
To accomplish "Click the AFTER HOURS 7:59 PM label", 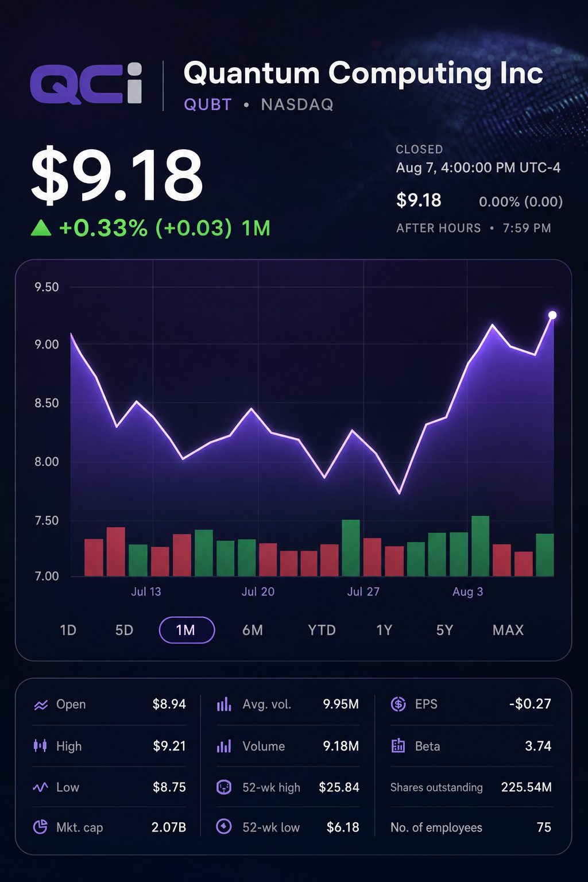I will (x=474, y=228).
